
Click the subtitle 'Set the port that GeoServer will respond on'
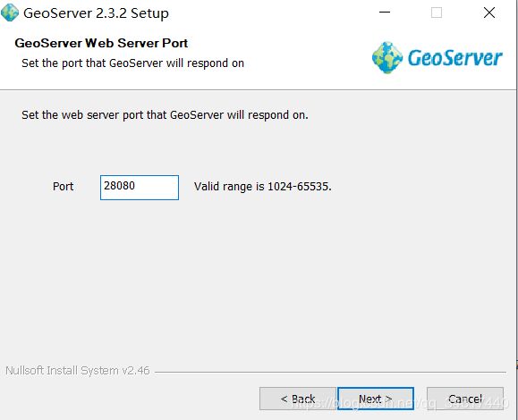coord(132,63)
